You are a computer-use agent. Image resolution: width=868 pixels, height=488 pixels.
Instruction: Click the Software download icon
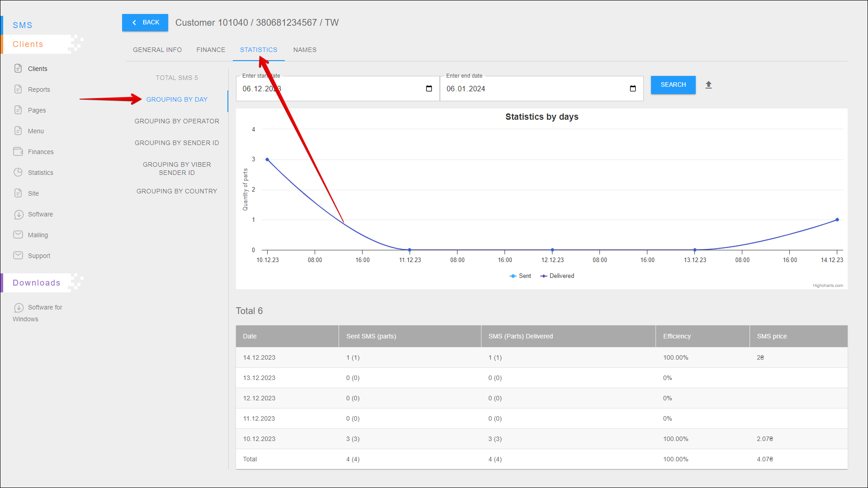[19, 214]
